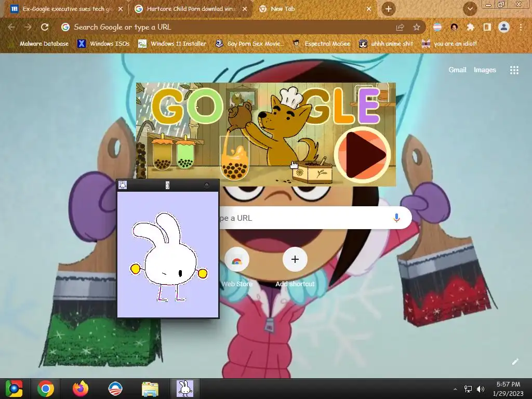The width and height of the screenshot is (532, 399).
Task: Launch Firefox from the taskbar
Action: click(x=81, y=389)
